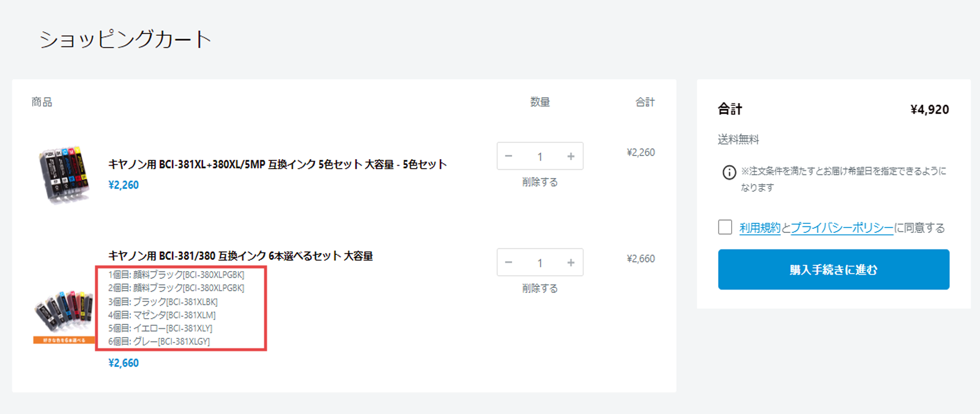Focus the quantity field of 6本選べるセット item
The height and width of the screenshot is (414, 980).
point(539,263)
